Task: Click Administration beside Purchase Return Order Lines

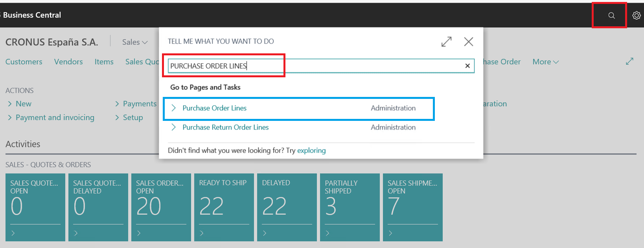Action: coord(393,127)
